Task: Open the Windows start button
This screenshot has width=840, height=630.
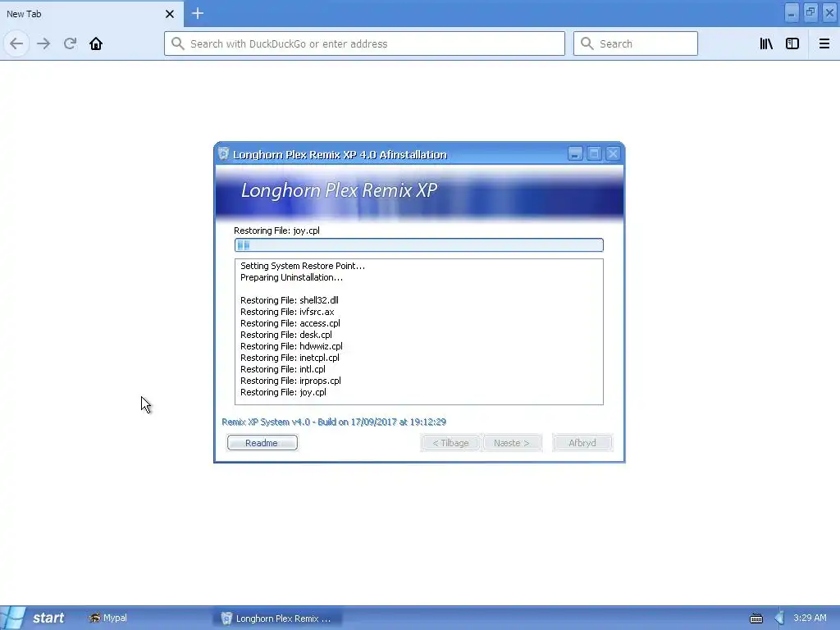Action: click(x=33, y=619)
